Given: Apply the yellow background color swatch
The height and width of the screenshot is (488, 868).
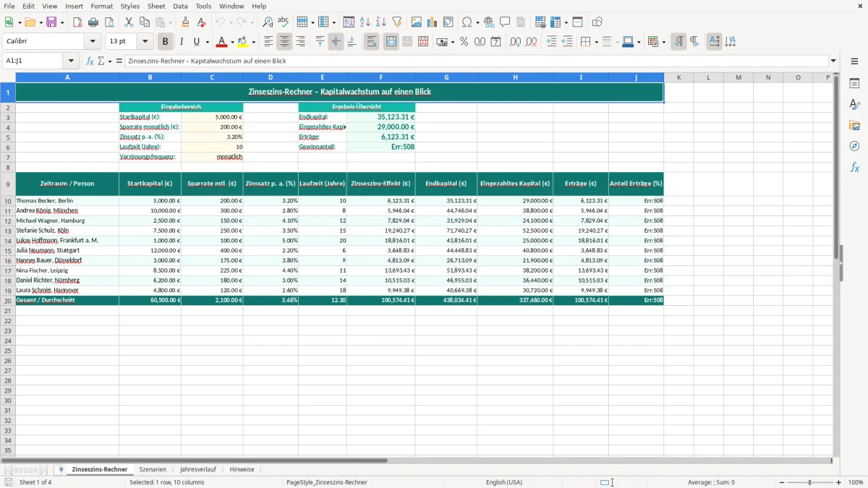Looking at the screenshot, I should [243, 42].
